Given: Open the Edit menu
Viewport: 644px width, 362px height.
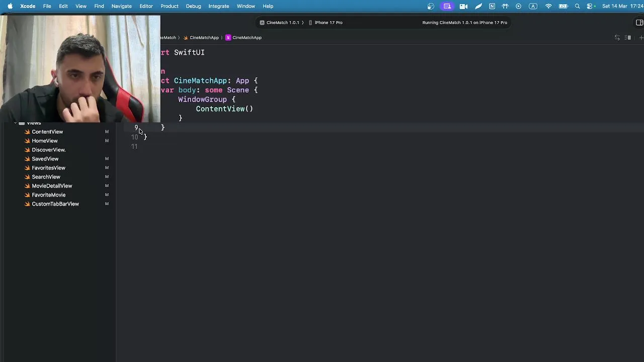Looking at the screenshot, I should [63, 6].
